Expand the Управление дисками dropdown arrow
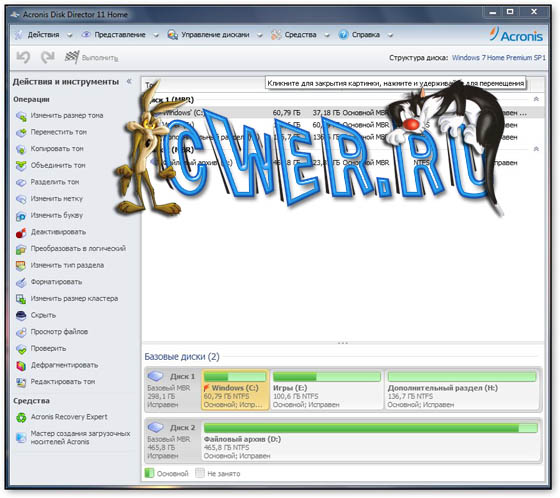 [260, 35]
